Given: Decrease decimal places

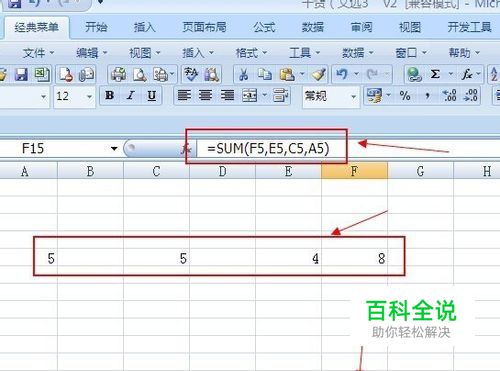Looking at the screenshot, I should pyautogui.click(x=470, y=96).
